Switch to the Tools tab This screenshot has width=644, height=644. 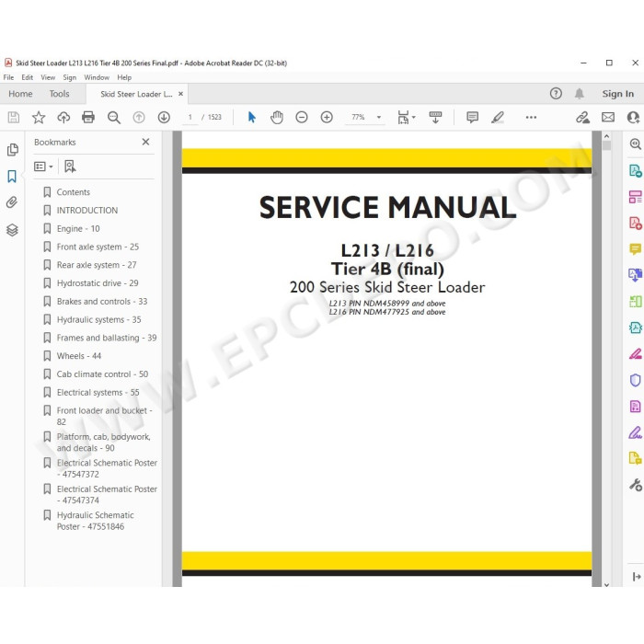tap(59, 94)
